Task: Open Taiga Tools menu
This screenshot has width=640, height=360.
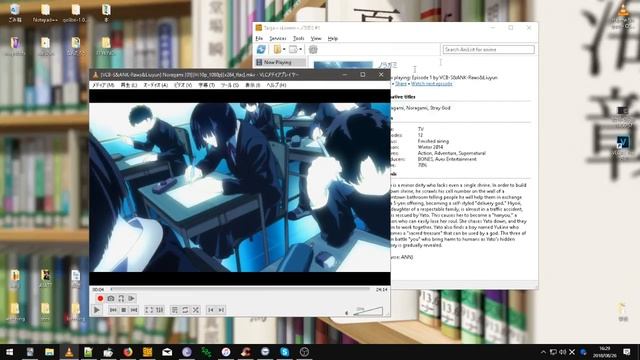Action: click(298, 38)
